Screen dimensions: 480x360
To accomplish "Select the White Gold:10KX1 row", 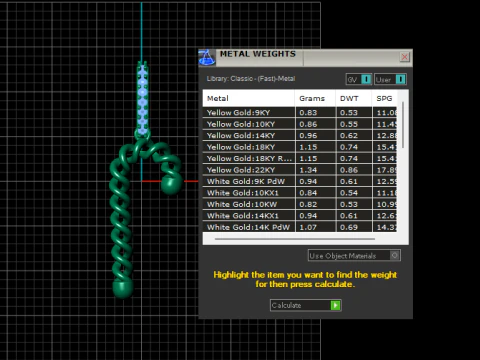I will (x=300, y=193).
